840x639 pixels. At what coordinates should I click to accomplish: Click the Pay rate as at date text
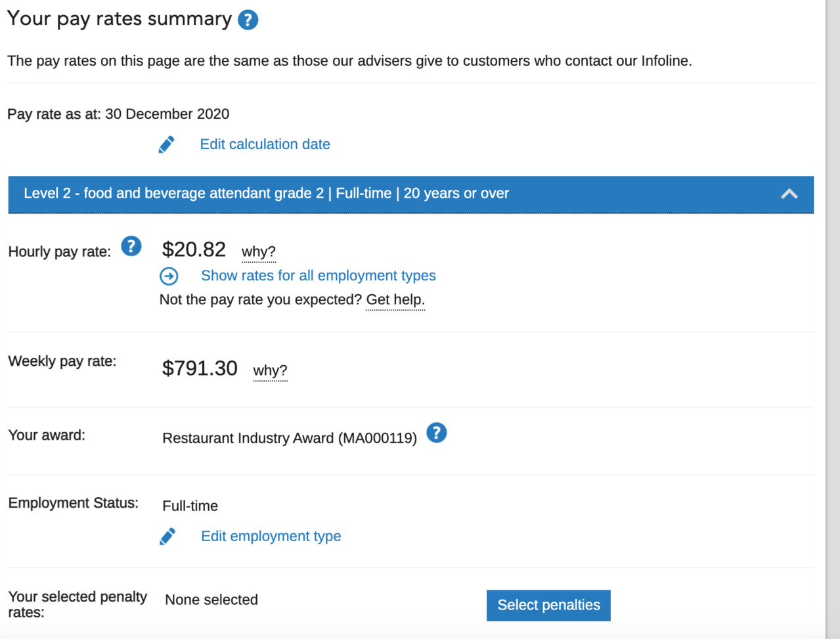[x=118, y=114]
